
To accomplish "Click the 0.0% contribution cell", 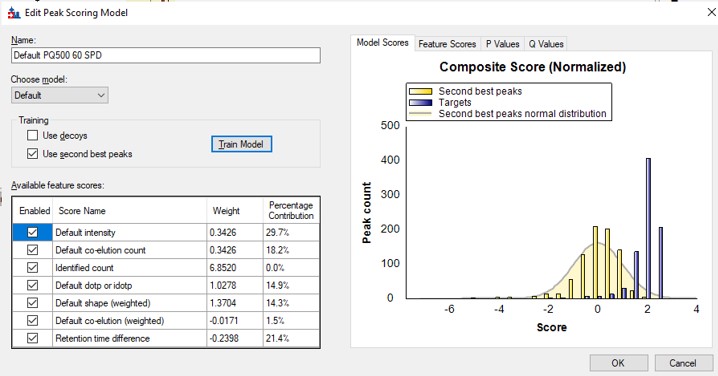I will 291,268.
